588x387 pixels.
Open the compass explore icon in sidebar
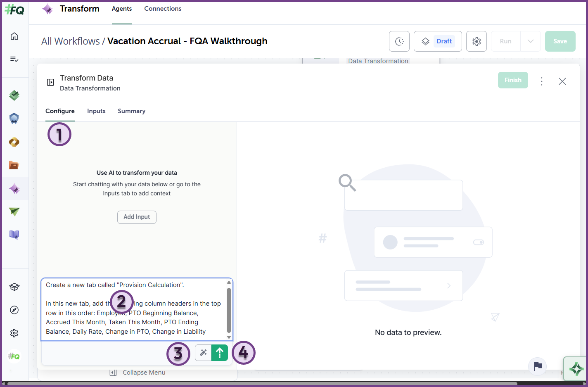tap(14, 310)
